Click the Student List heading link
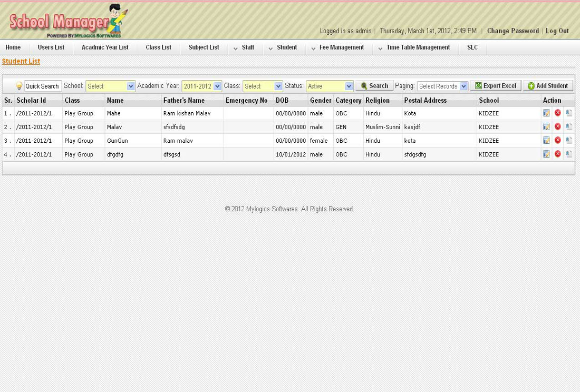The width and height of the screenshot is (580, 392). click(x=21, y=61)
